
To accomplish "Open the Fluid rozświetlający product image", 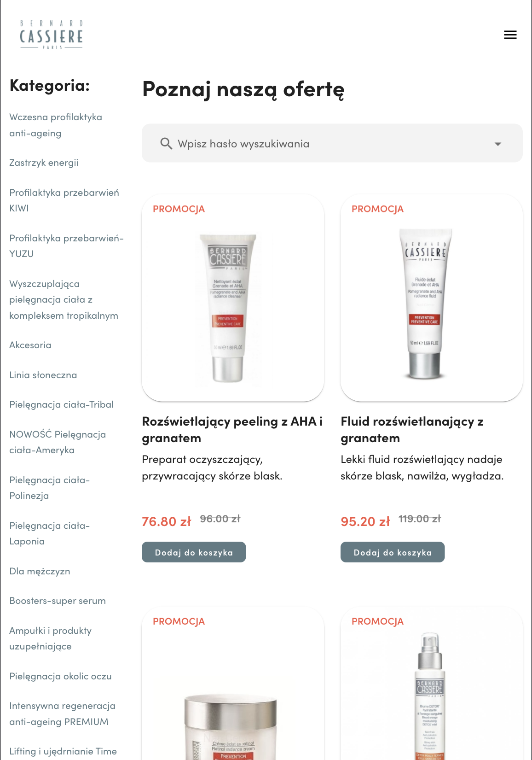I will (x=431, y=298).
